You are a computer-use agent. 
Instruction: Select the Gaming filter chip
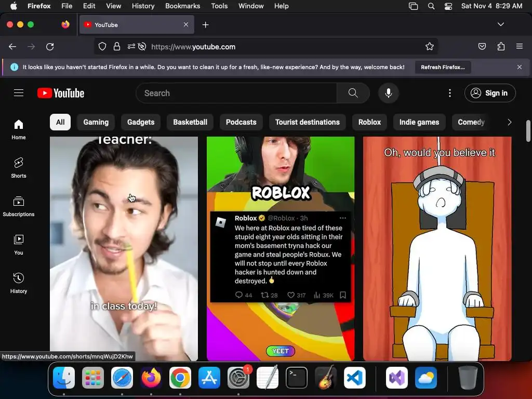pyautogui.click(x=96, y=122)
